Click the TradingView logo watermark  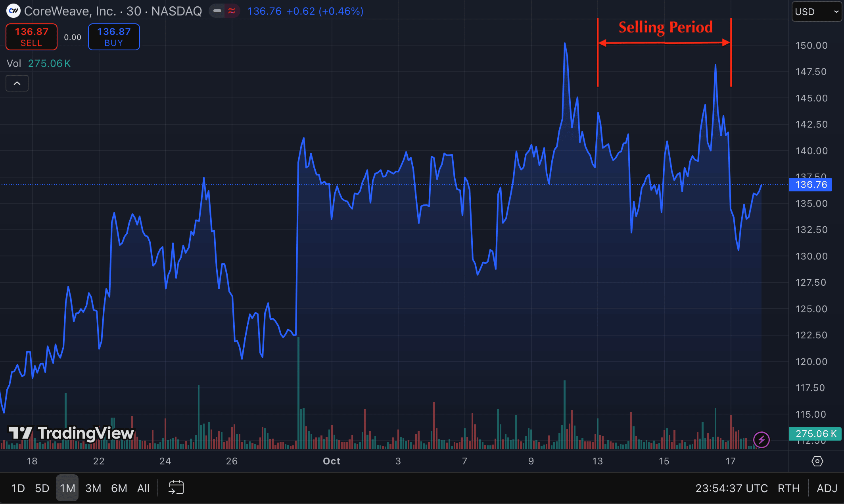tap(71, 433)
